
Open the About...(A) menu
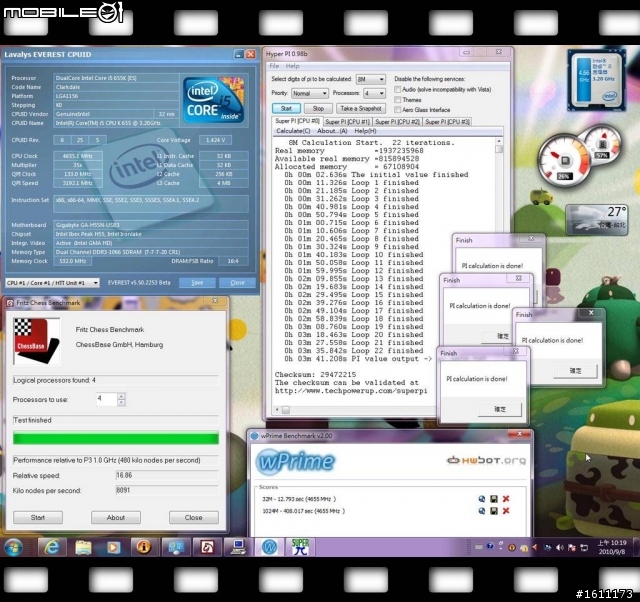tap(332, 131)
